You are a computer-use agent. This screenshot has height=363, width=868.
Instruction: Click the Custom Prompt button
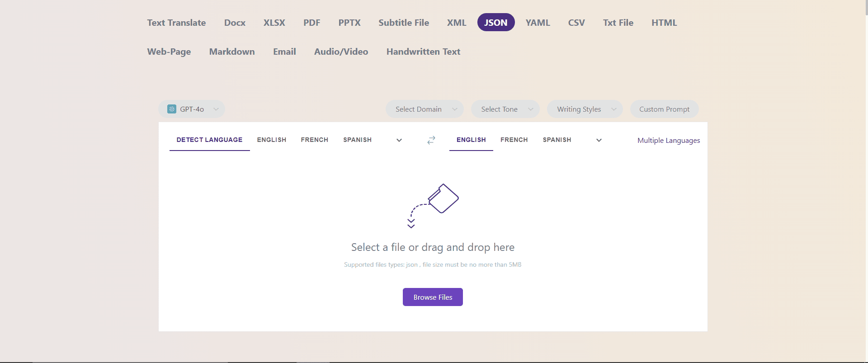point(664,109)
